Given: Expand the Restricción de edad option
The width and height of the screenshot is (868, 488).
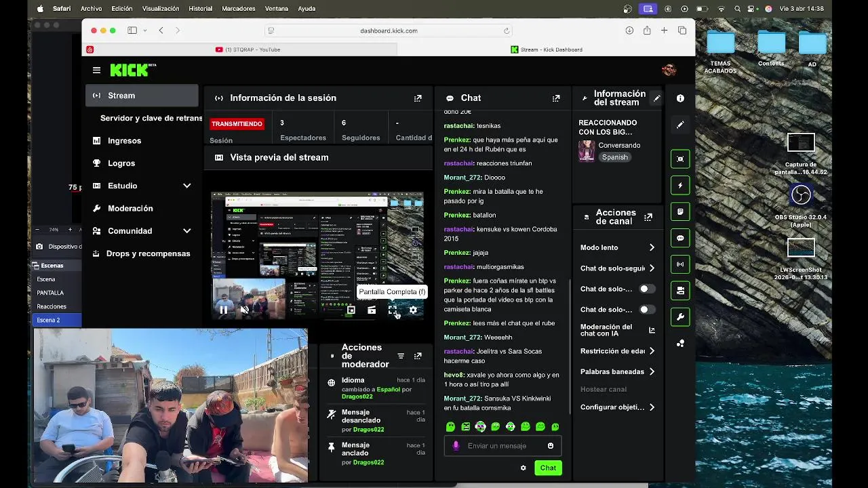Looking at the screenshot, I should click(x=617, y=351).
